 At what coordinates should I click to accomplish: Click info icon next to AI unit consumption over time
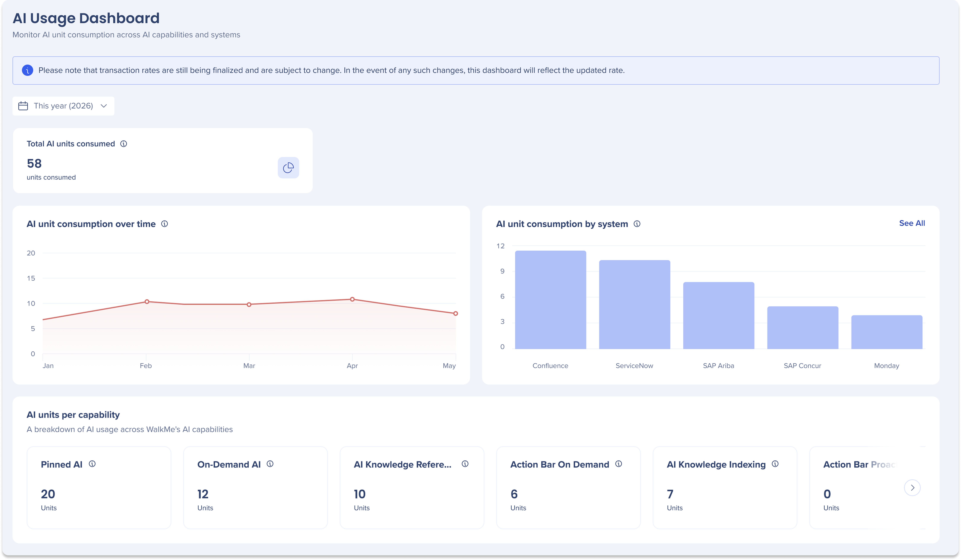164,224
